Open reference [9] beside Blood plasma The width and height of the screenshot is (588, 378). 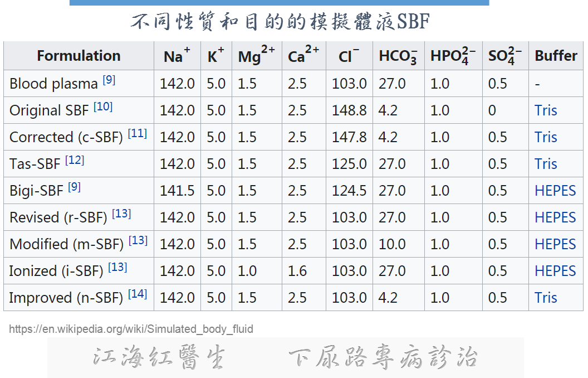109,80
